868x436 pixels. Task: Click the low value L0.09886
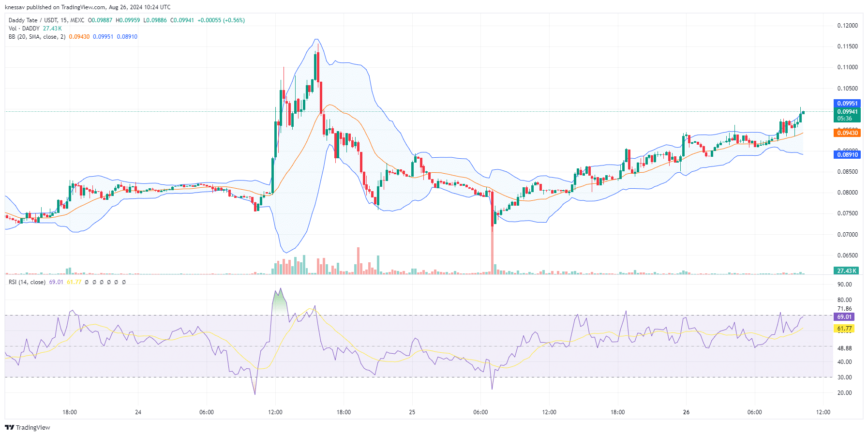click(155, 20)
